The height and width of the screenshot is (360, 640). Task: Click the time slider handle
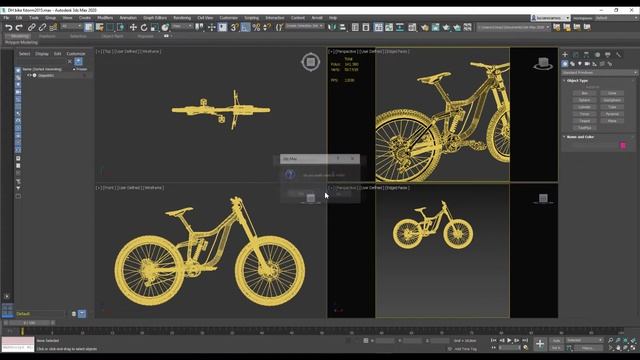[x=29, y=323]
